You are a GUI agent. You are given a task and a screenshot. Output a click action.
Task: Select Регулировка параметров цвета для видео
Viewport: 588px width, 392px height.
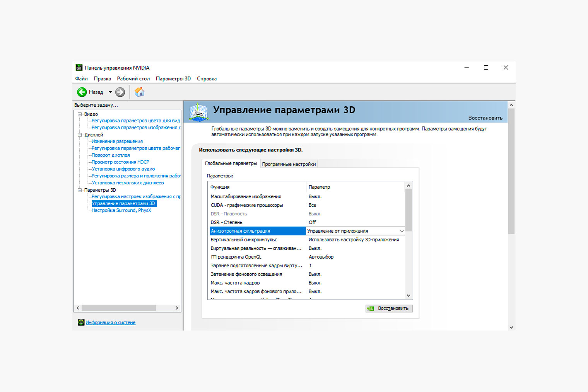[136, 121]
